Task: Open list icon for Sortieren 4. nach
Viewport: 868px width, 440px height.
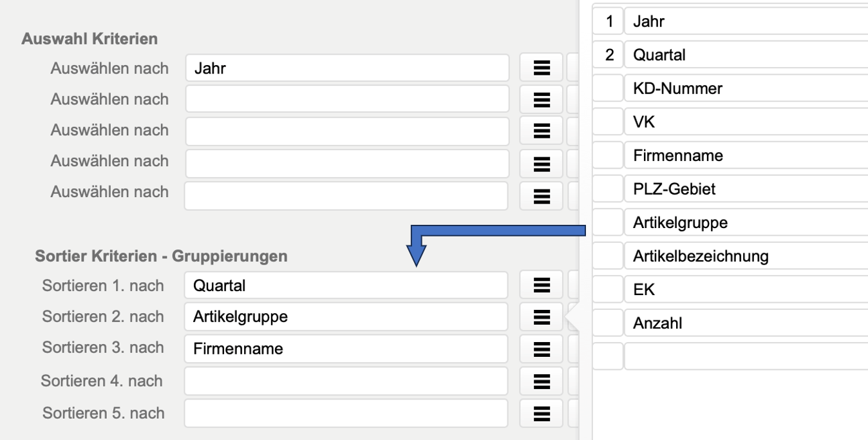Action: tap(542, 381)
